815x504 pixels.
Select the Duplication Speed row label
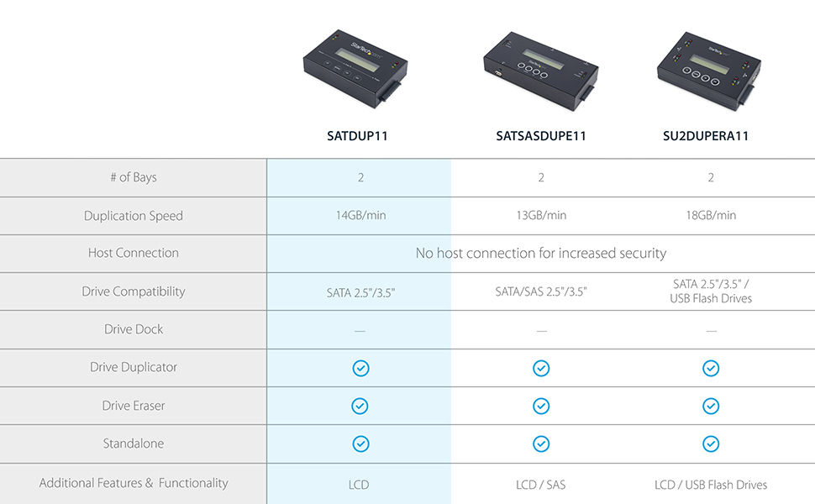click(134, 216)
